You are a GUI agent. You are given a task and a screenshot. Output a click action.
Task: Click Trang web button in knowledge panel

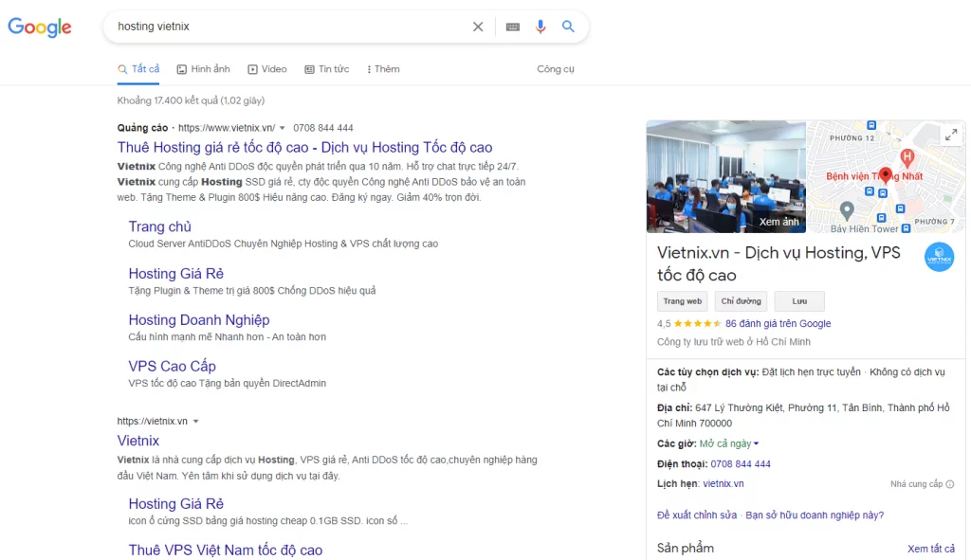pos(683,301)
